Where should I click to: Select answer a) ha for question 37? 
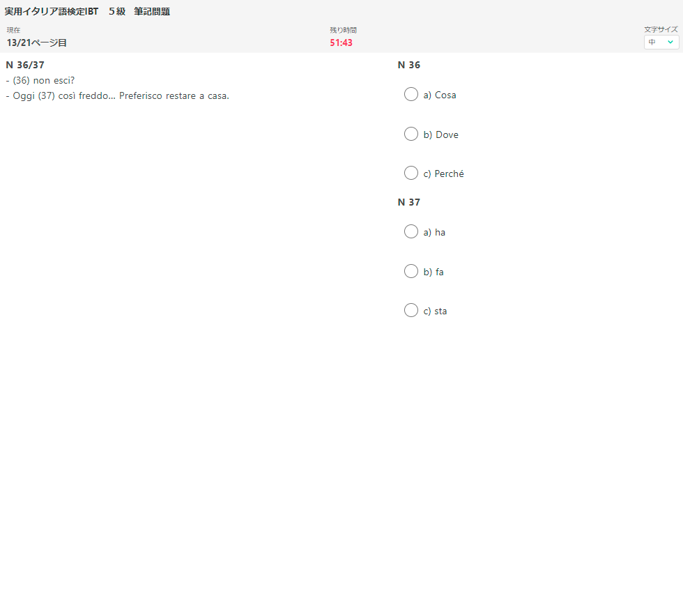[x=410, y=231]
